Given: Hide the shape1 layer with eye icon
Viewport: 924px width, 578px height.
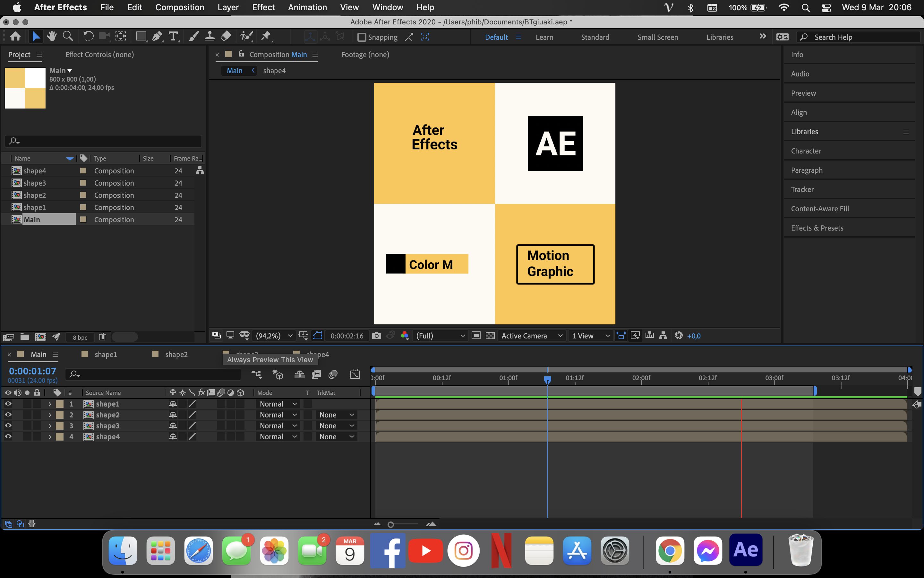Looking at the screenshot, I should tap(8, 404).
